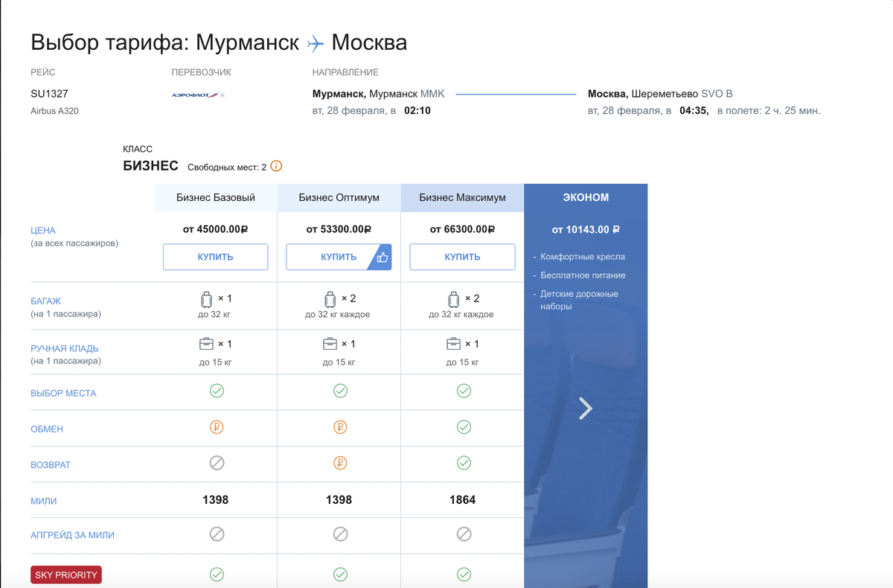
Task: Click the luggage icon under Бизнес Максимум
Action: click(x=453, y=299)
